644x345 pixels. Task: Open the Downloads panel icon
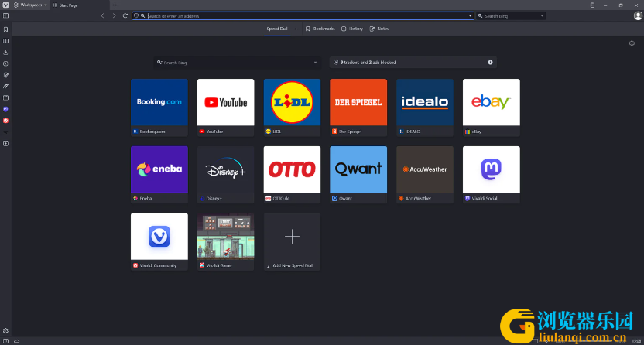coord(5,53)
